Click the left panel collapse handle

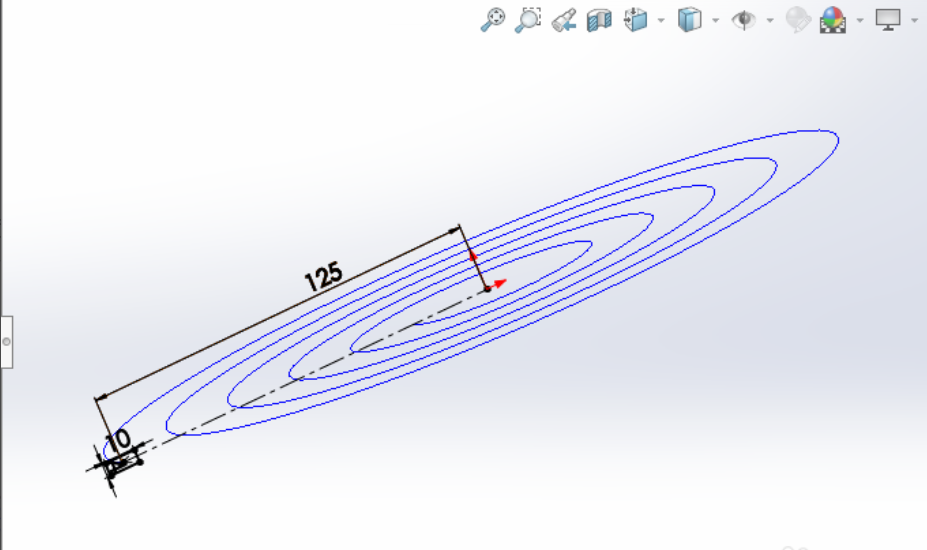7,342
